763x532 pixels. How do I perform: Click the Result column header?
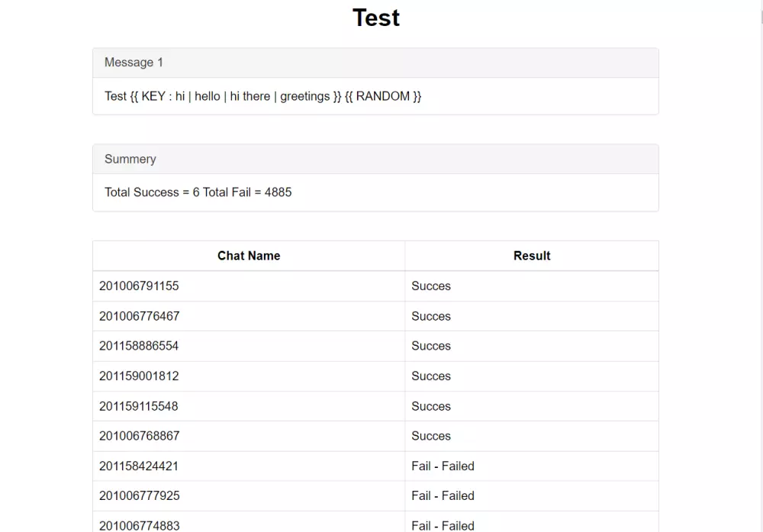pyautogui.click(x=532, y=256)
